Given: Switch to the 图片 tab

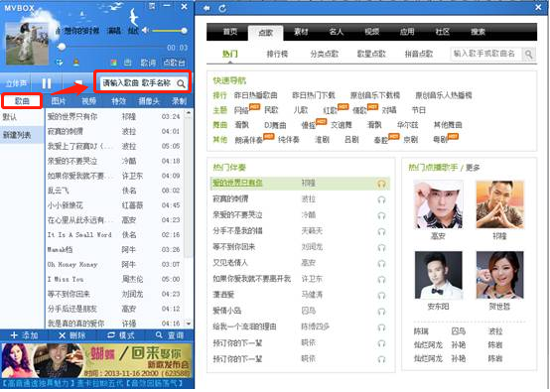Looking at the screenshot, I should click(x=59, y=101).
